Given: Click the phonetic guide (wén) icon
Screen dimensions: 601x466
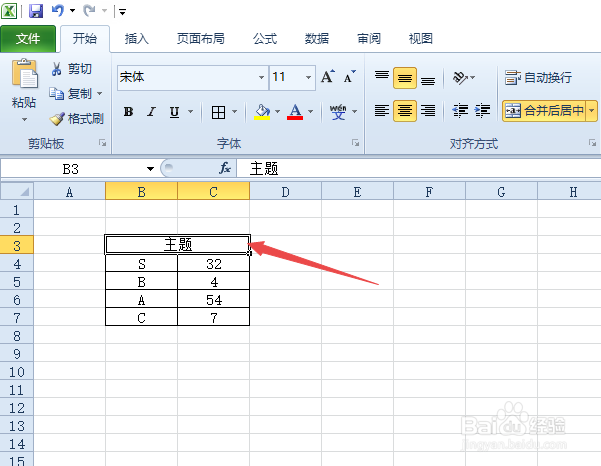Looking at the screenshot, I should coord(338,112).
